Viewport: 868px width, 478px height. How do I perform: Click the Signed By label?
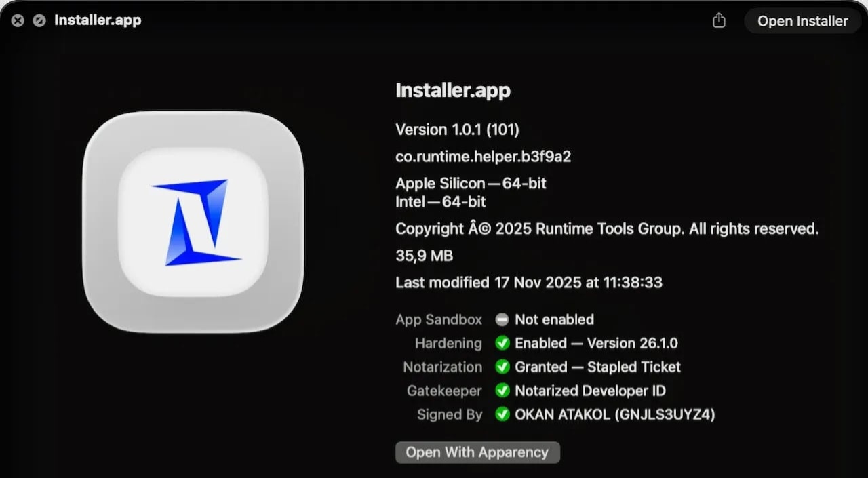(450, 414)
